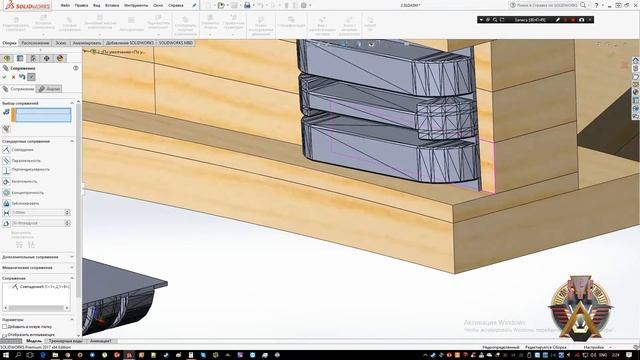Viewport: 640px width, 360px height.
Task: Open the Tools menu
Action: tap(136, 6)
